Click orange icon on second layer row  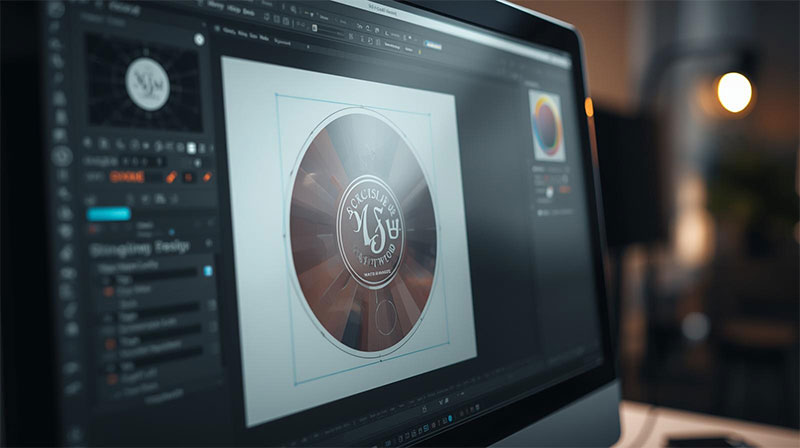tap(108, 292)
